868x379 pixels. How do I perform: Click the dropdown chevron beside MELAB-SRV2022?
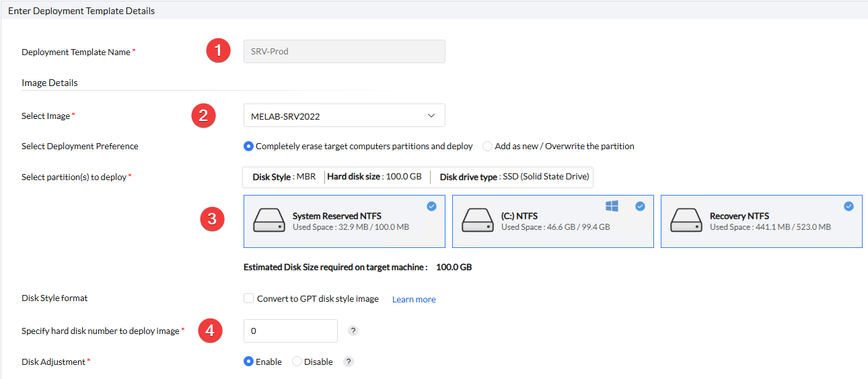click(x=431, y=116)
